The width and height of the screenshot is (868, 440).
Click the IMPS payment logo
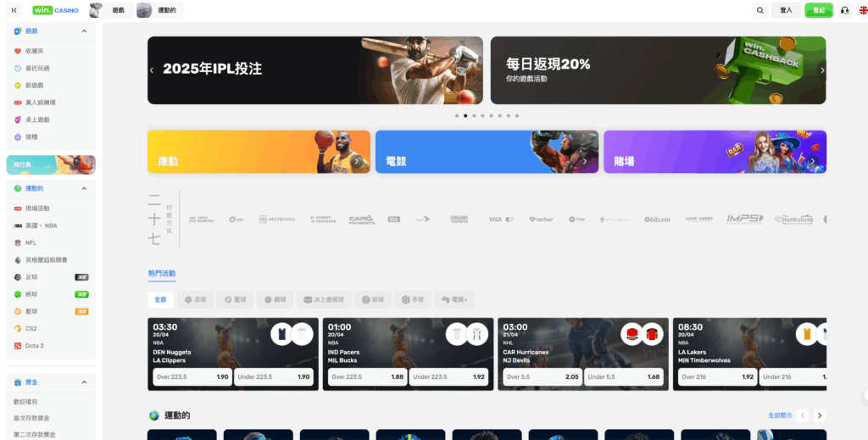pyautogui.click(x=745, y=220)
